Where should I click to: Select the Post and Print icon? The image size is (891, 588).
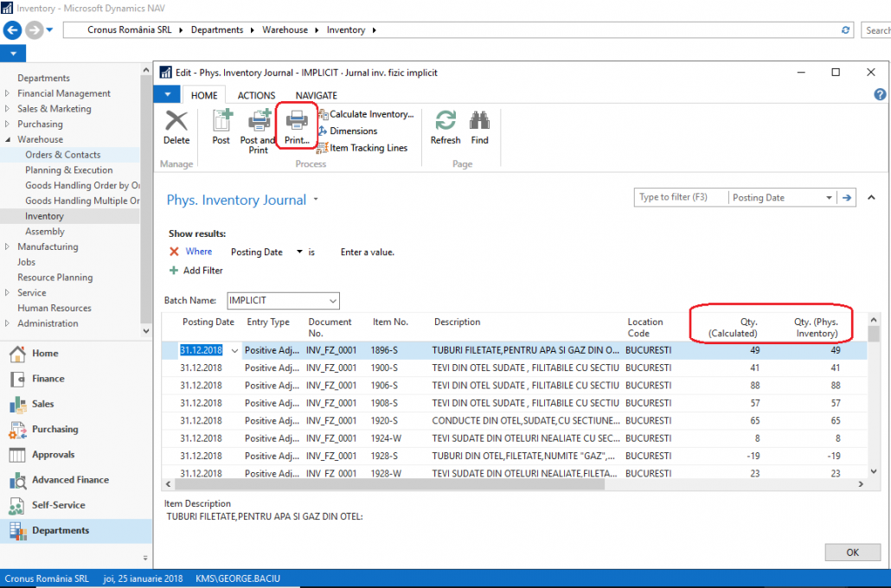258,128
